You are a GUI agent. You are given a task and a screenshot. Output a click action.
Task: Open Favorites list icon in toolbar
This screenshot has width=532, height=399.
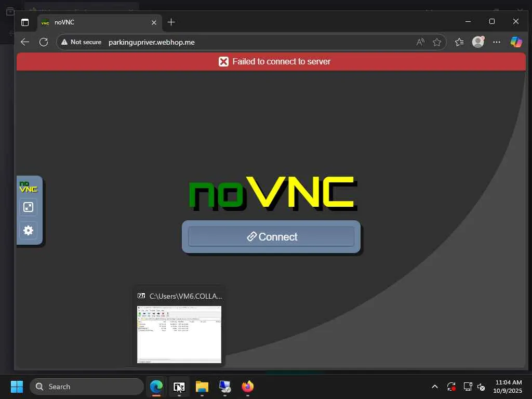coord(459,42)
